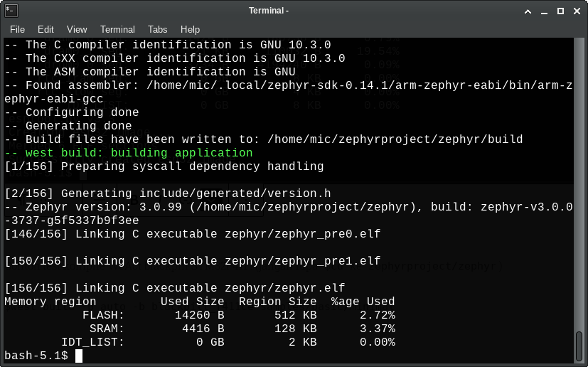
Task: Click the 'Terminal -' window title text
Action: tap(269, 11)
